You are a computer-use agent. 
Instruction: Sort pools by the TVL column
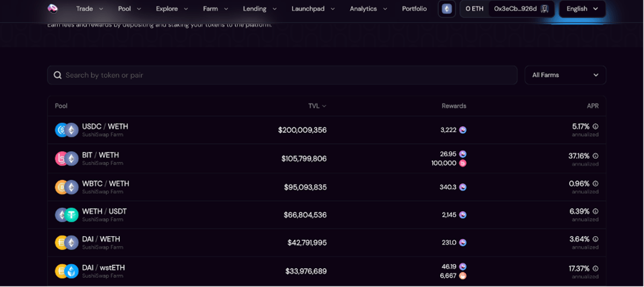point(317,106)
